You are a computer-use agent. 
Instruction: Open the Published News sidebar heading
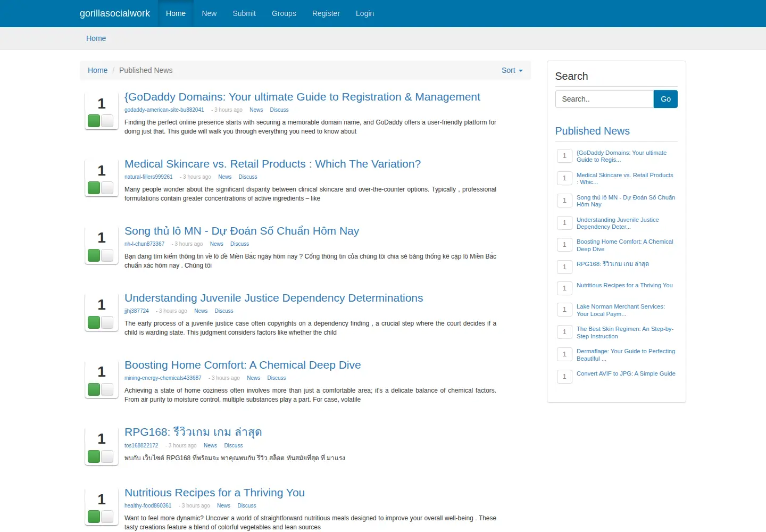tap(592, 131)
